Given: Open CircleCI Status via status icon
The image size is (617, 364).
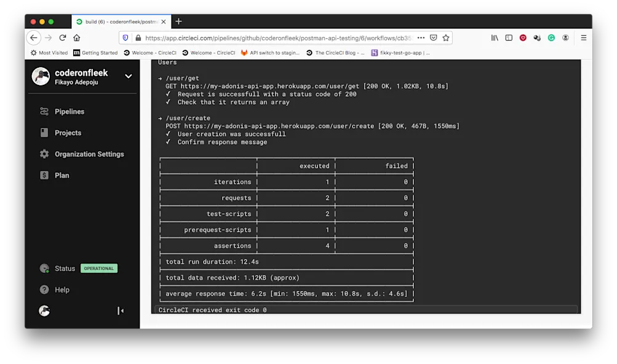Looking at the screenshot, I should [44, 268].
